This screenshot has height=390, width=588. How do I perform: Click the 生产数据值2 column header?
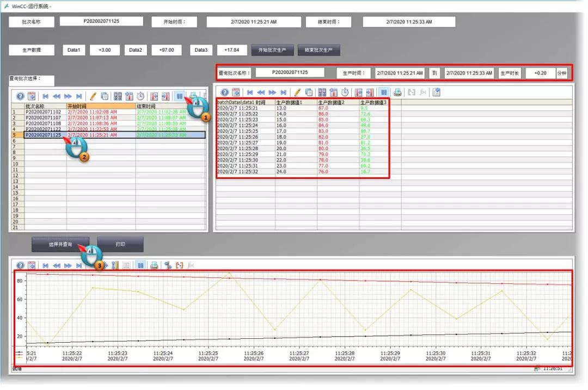(x=338, y=102)
